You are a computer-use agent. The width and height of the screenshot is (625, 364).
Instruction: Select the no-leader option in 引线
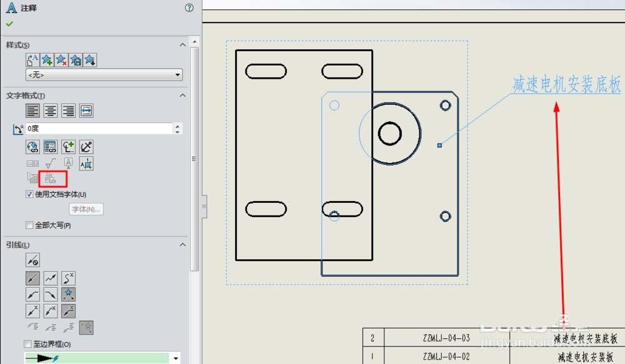pyautogui.click(x=33, y=260)
